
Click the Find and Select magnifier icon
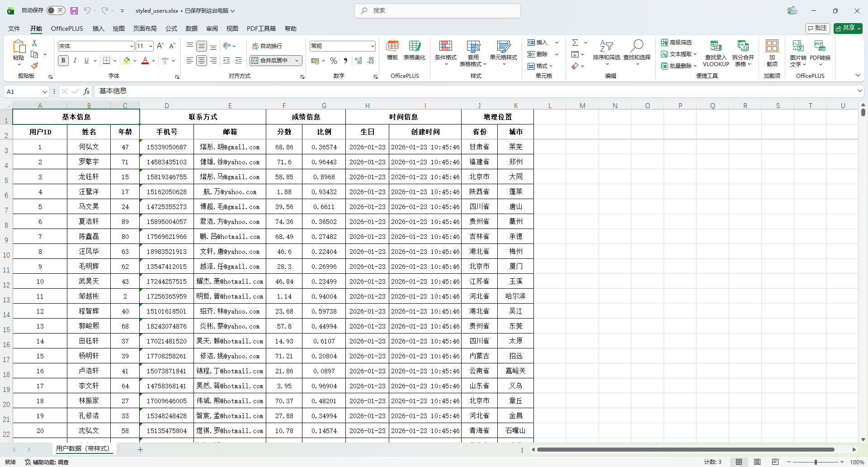tap(637, 46)
